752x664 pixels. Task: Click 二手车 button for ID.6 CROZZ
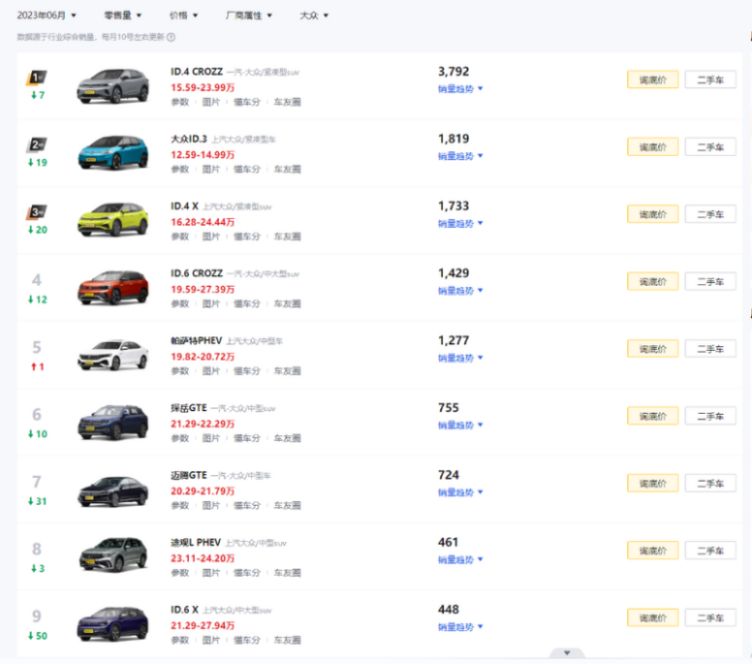(710, 282)
